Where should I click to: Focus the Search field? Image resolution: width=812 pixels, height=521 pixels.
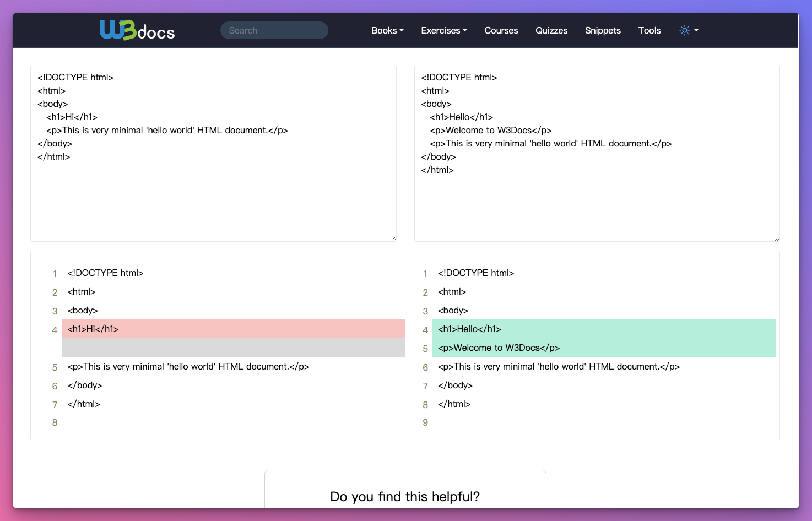click(x=274, y=30)
